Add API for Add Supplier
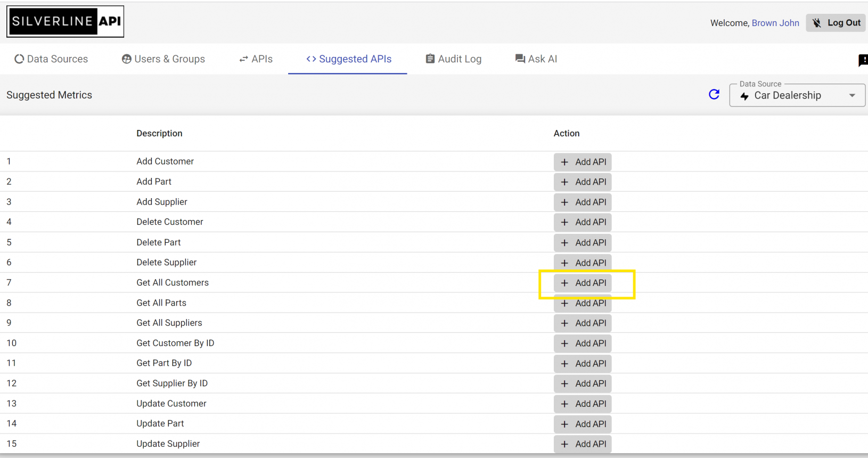 [583, 202]
